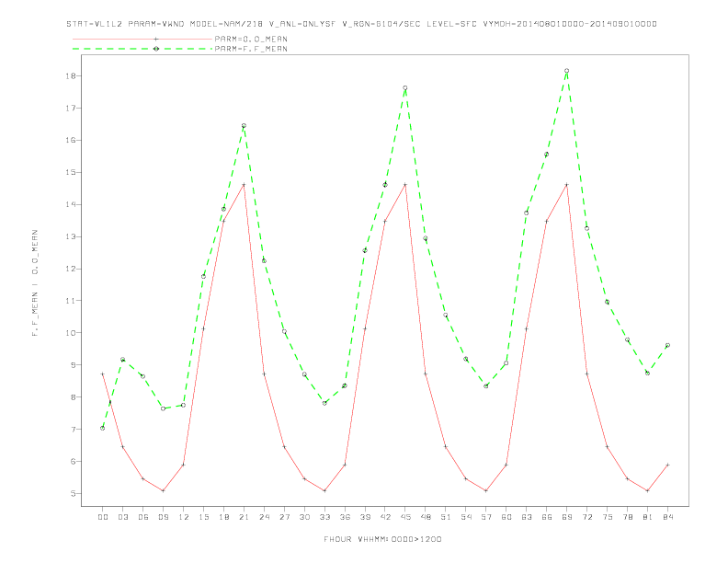Click the y-axis tick label 10
The image size is (728, 563).
point(71,333)
